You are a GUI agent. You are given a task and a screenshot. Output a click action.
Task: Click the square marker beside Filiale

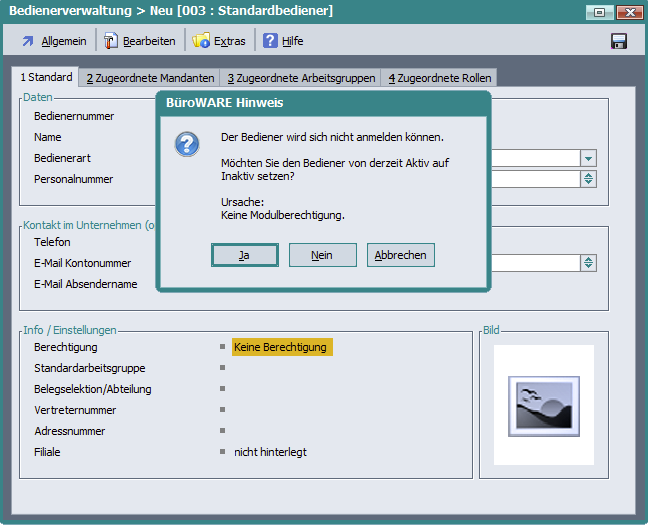223,452
